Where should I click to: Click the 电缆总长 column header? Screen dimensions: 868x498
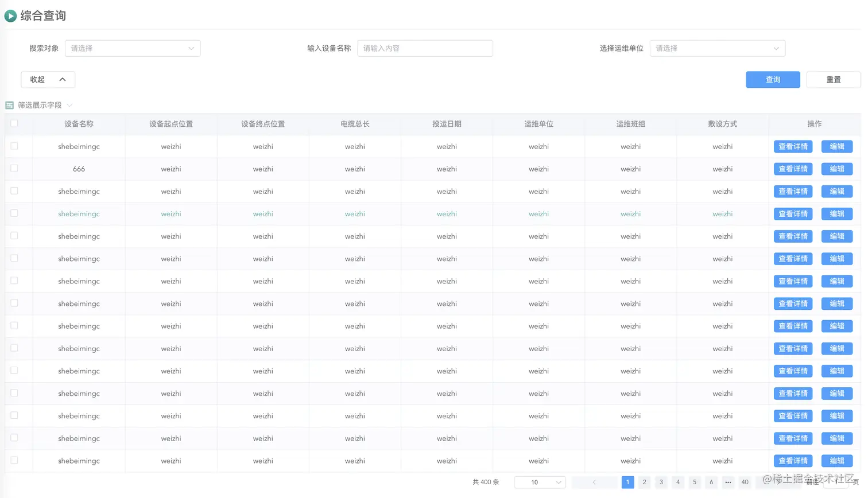pyautogui.click(x=355, y=124)
